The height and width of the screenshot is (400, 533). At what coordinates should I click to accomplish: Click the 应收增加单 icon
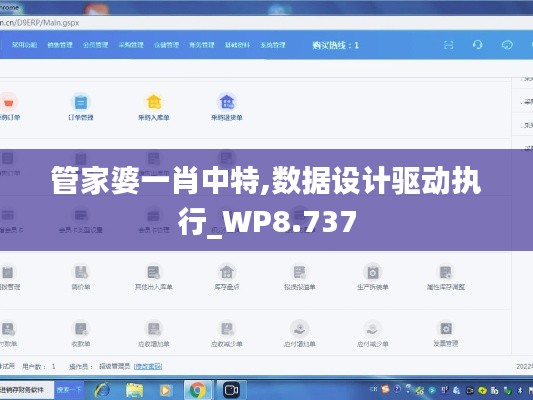[154, 329]
